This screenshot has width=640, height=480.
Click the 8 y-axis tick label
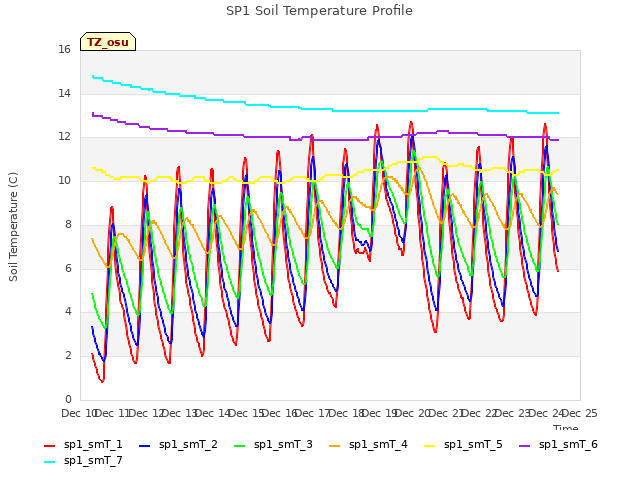[x=68, y=224]
